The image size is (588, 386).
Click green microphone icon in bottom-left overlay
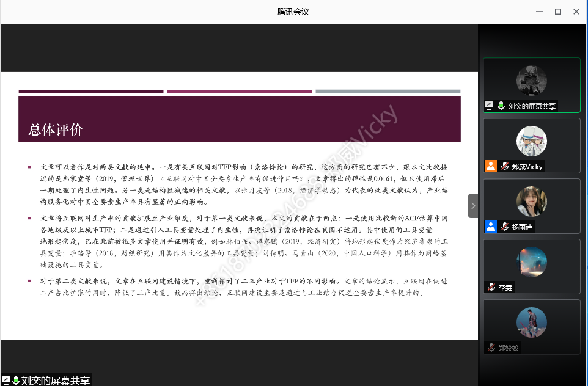[16, 381]
